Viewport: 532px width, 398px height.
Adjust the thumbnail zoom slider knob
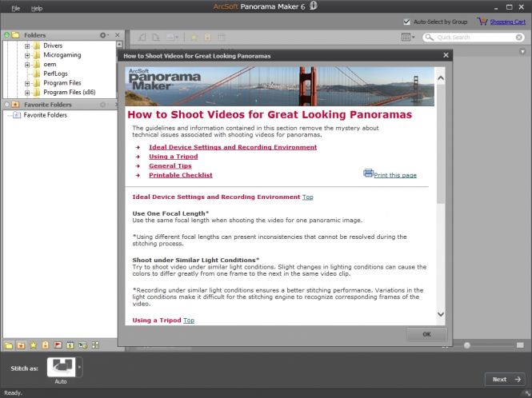467,345
